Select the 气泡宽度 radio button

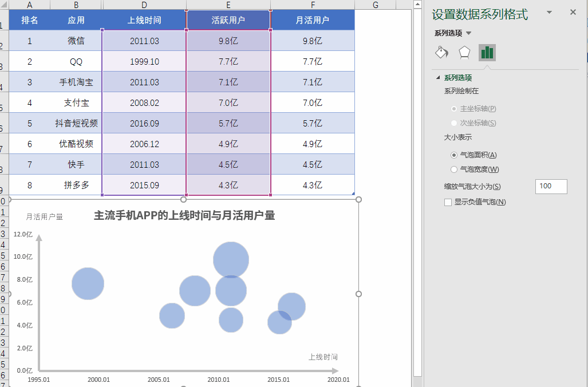point(454,169)
